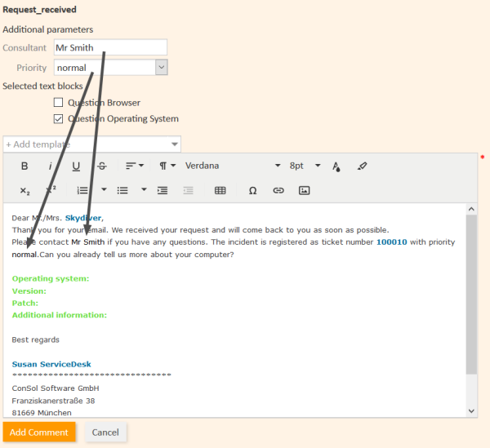The width and height of the screenshot is (490, 448).
Task: Expand the Add template dropdown
Action: [175, 144]
